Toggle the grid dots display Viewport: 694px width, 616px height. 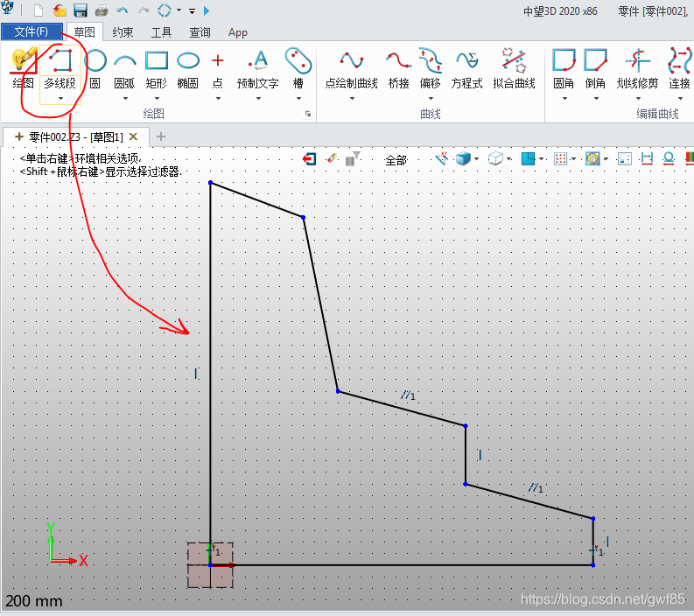pyautogui.click(x=561, y=159)
